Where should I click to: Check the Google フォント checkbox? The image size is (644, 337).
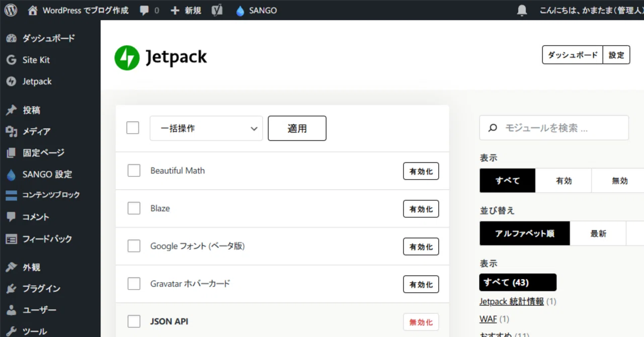134,246
